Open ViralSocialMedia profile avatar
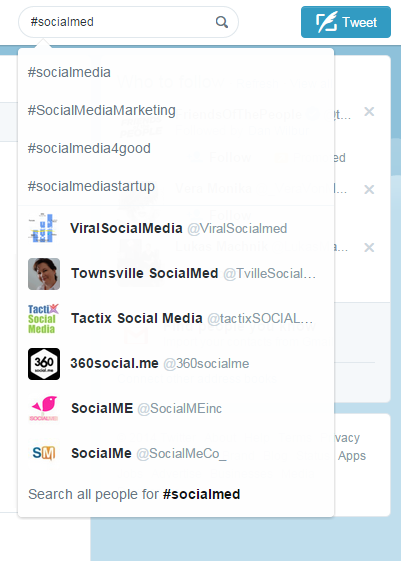 coord(44,228)
